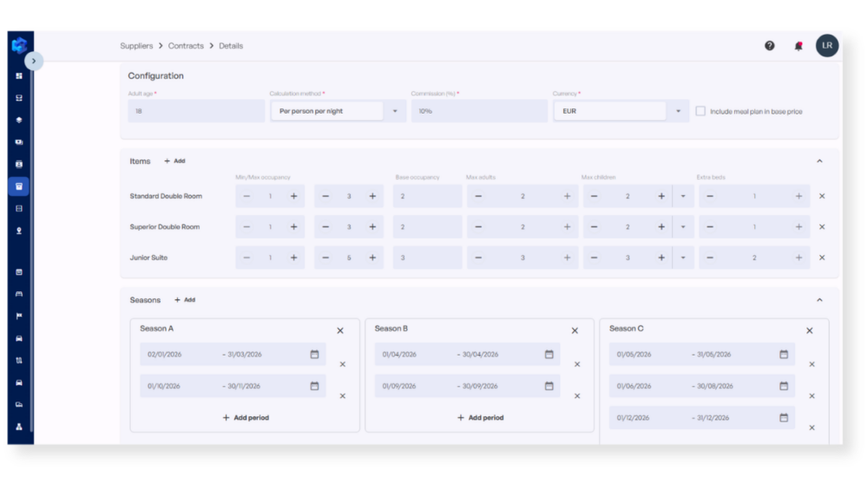Screen dimensions: 868x477
Task: Go to Contracts in the breadcrumb
Action: pyautogui.click(x=186, y=46)
